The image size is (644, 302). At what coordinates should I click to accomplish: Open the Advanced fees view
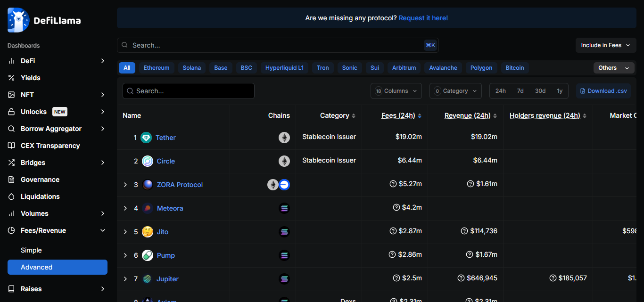[58, 267]
